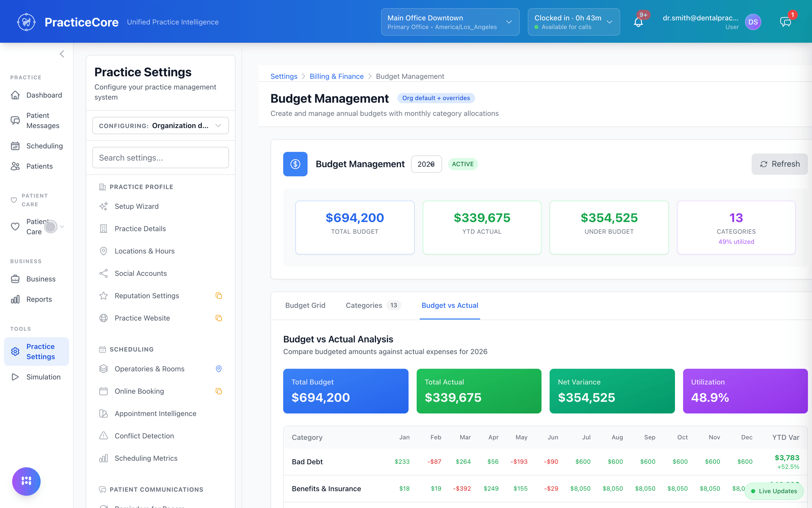Click the Reports bar chart icon

click(15, 299)
